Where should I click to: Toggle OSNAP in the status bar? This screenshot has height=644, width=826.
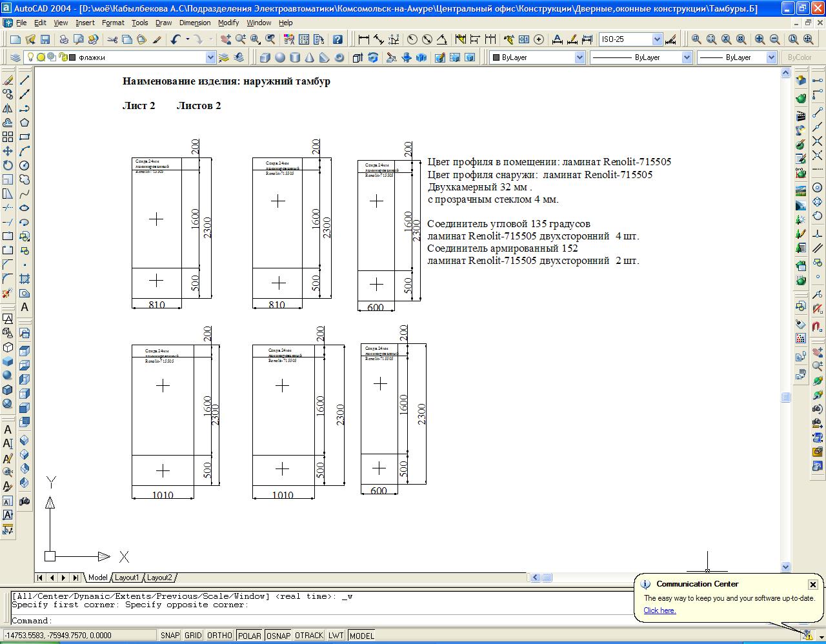278,636
